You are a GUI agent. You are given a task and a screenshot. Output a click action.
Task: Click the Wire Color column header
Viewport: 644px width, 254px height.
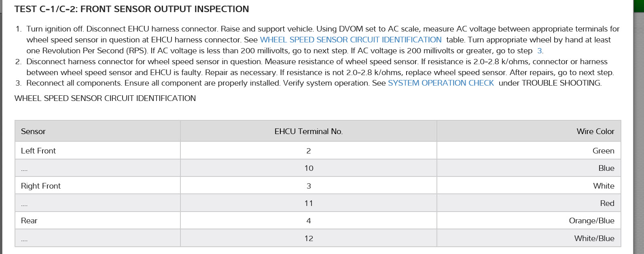click(595, 131)
